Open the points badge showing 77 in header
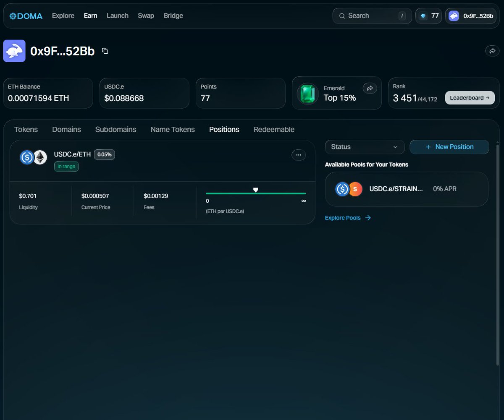The width and height of the screenshot is (504, 420). point(429,16)
